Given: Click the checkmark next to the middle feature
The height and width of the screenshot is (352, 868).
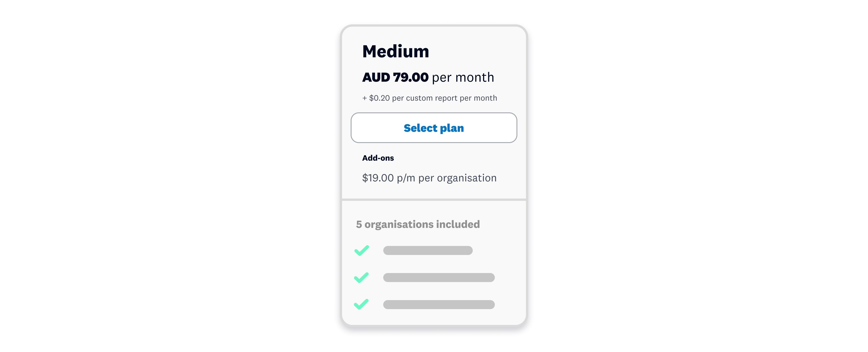Looking at the screenshot, I should click(361, 277).
